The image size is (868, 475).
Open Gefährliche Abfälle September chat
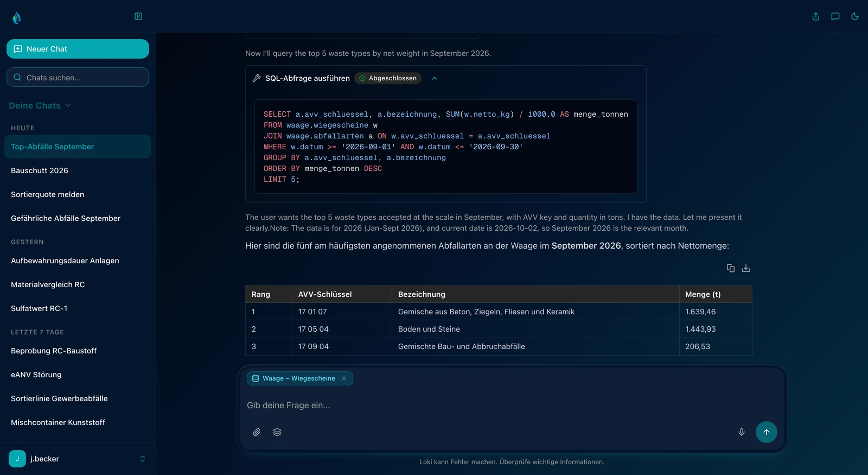[x=78, y=218]
